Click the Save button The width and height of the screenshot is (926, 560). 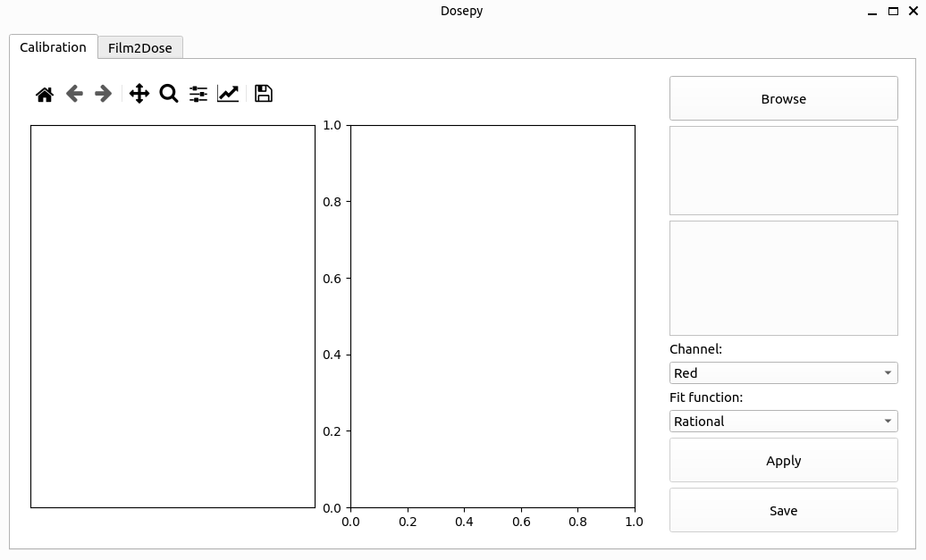(x=784, y=511)
